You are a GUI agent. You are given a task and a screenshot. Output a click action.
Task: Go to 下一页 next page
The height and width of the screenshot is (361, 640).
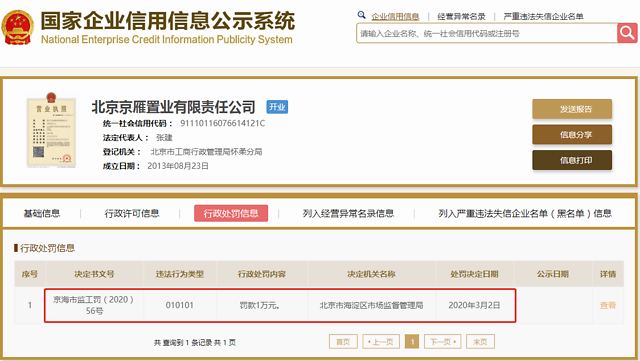pos(442,342)
